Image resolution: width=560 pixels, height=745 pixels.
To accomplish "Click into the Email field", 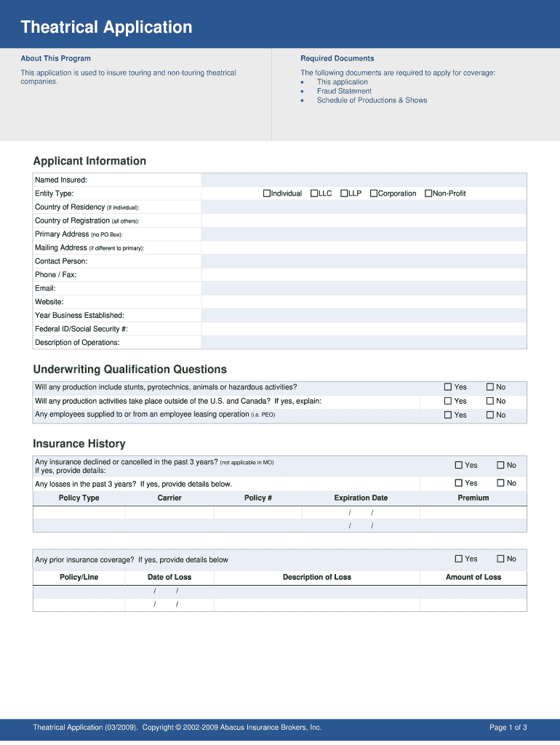I will pos(364,288).
